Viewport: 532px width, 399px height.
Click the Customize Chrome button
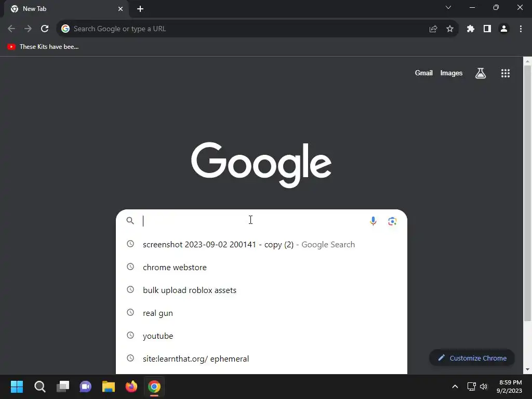[x=472, y=358]
